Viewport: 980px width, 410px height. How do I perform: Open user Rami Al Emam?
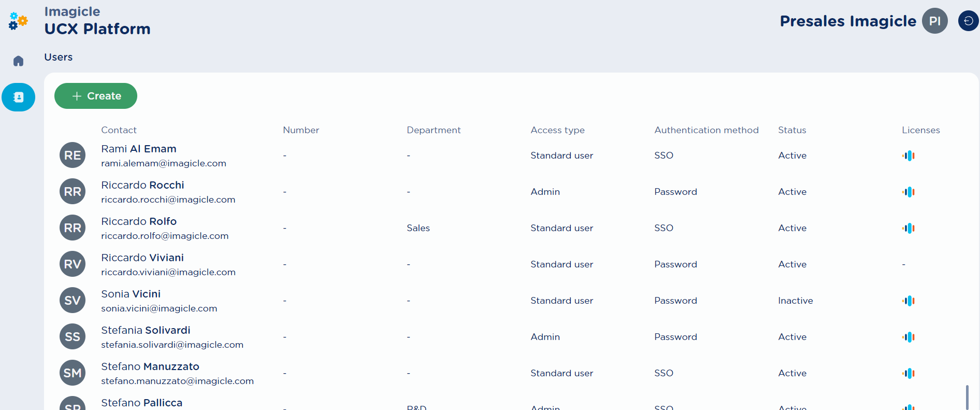click(139, 149)
